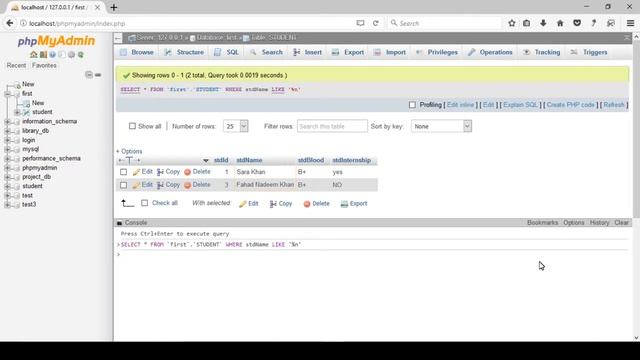The image size is (640, 360).
Task: Click Copy icon in Fahad Nadeem Khan row
Action: click(x=160, y=185)
